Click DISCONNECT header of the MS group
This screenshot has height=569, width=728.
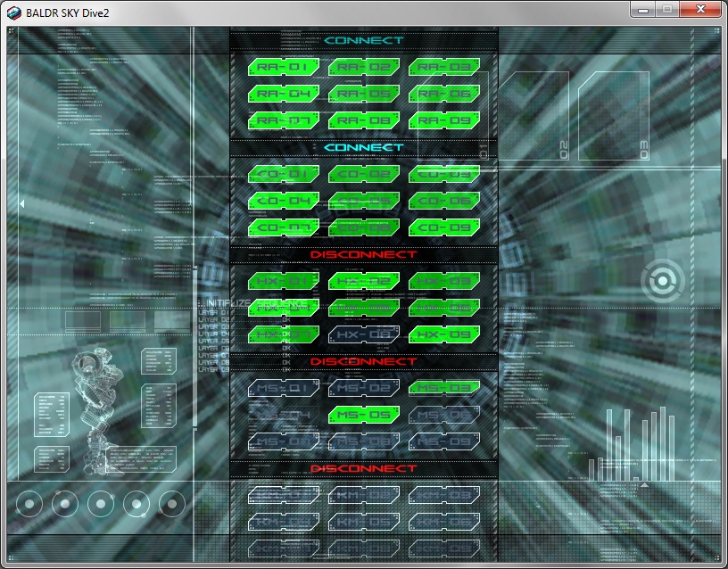tap(364, 361)
